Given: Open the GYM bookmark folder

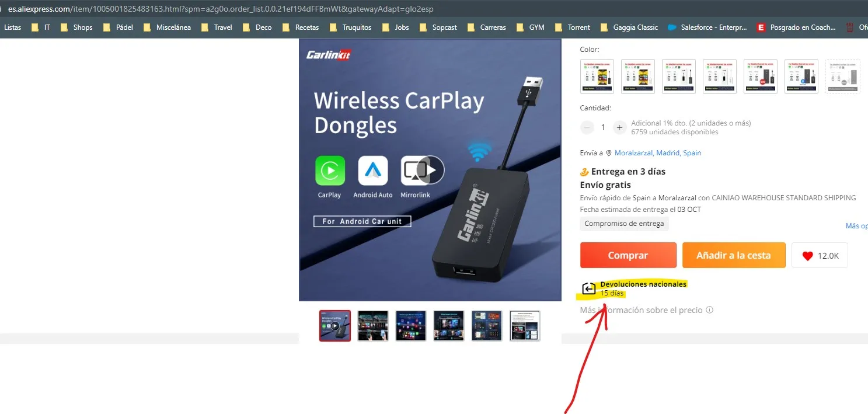Looking at the screenshot, I should coord(529,27).
